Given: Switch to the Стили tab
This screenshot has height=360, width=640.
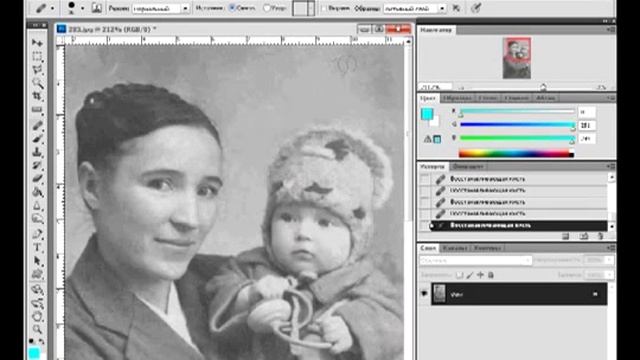Looking at the screenshot, I should click(488, 98).
